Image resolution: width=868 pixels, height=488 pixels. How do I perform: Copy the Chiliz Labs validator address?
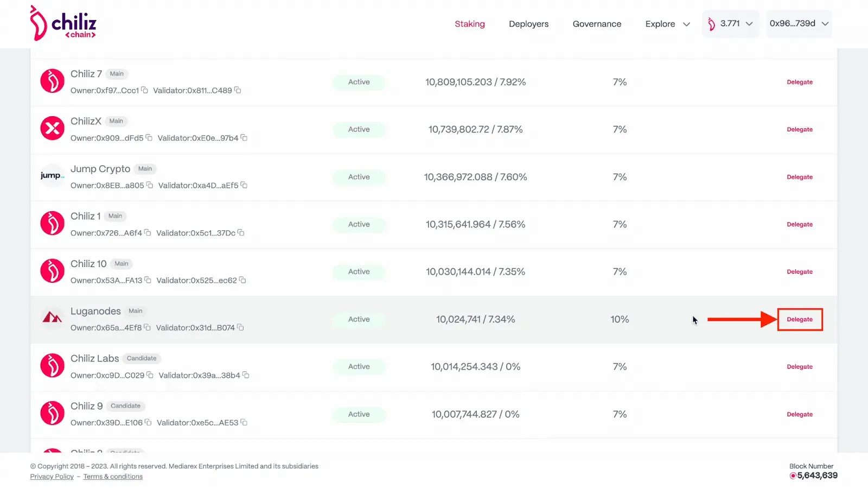point(246,375)
